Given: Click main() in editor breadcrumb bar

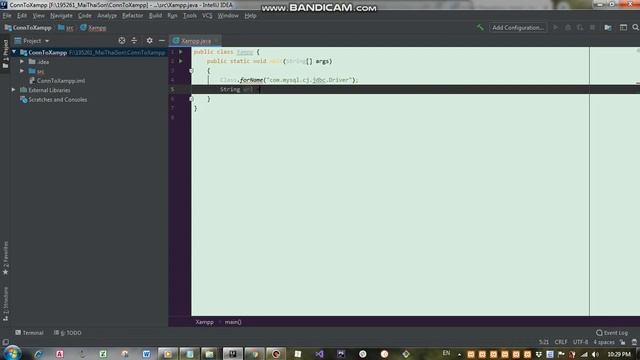Looking at the screenshot, I should click(x=233, y=322).
